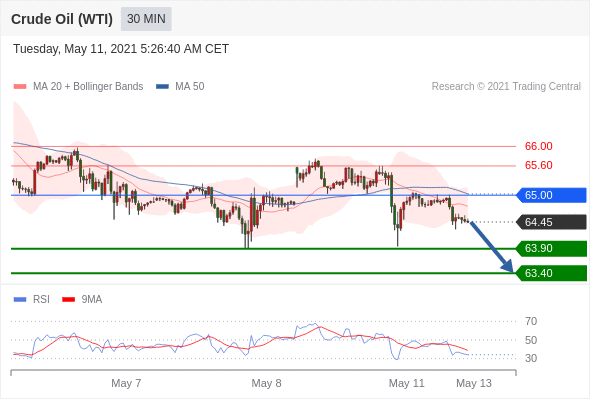Click the 66.00 resistance level label

coord(538,146)
